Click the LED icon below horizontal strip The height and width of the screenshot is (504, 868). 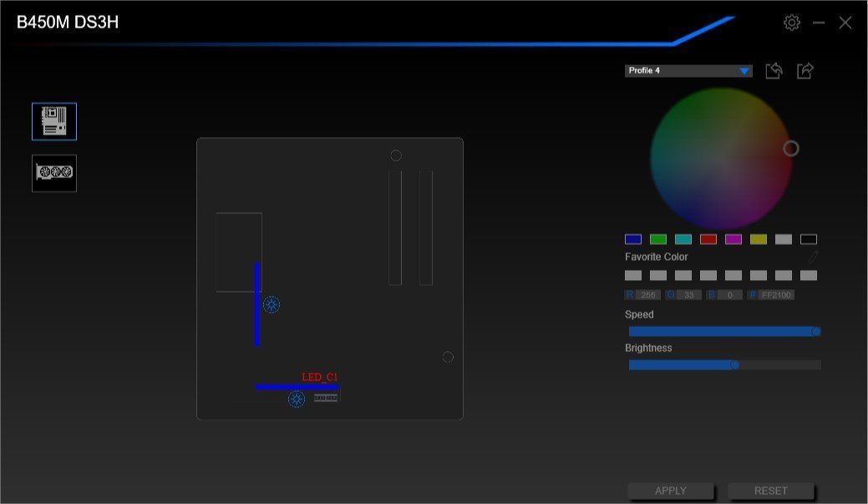(297, 399)
